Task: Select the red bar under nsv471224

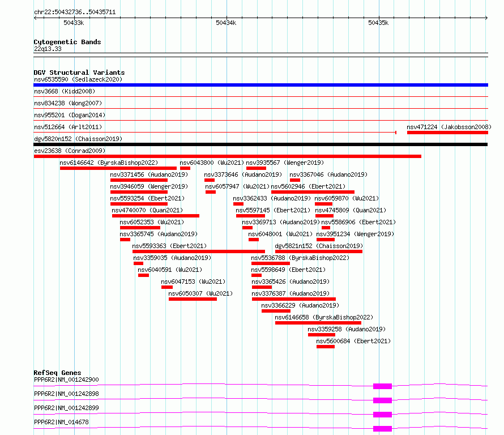Action: point(447,133)
